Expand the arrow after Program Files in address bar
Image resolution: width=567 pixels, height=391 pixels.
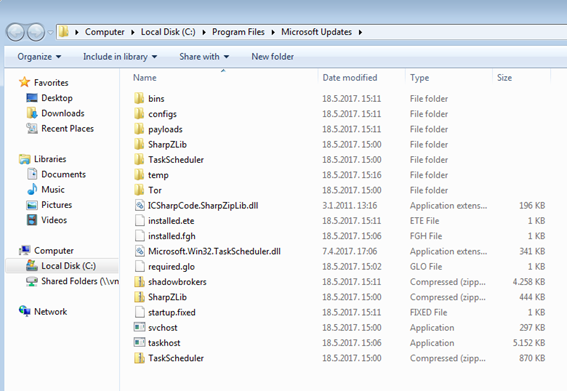(273, 32)
